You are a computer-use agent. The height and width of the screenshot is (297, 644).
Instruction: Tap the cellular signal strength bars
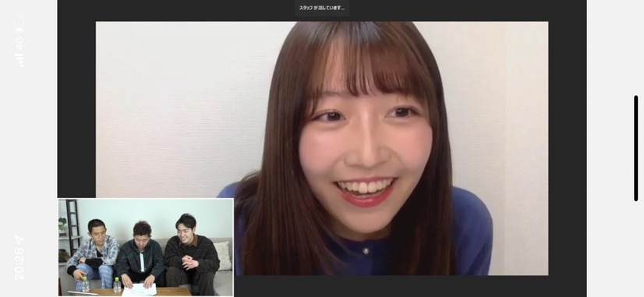[x=19, y=59]
